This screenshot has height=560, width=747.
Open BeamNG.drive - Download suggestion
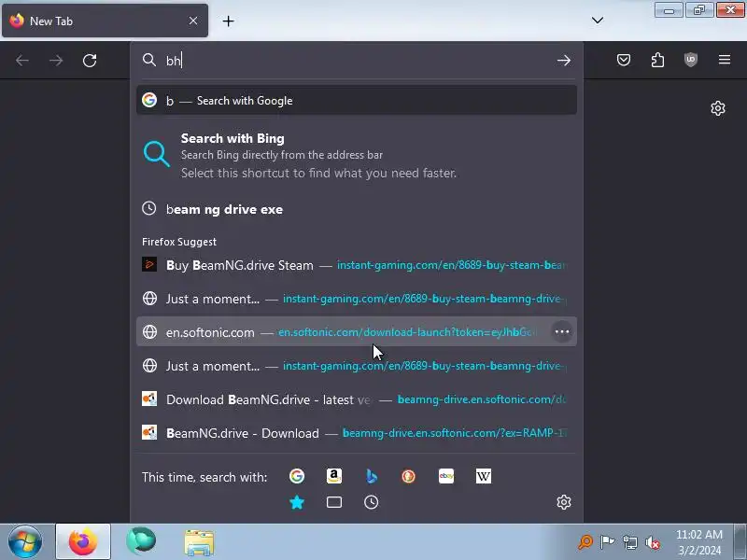(x=357, y=433)
